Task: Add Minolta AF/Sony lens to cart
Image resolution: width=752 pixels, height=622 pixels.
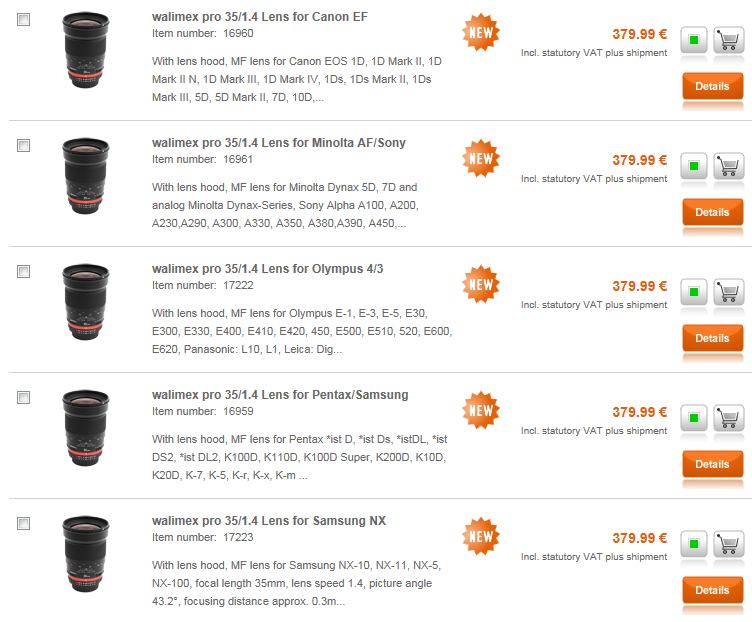Action: (728, 166)
